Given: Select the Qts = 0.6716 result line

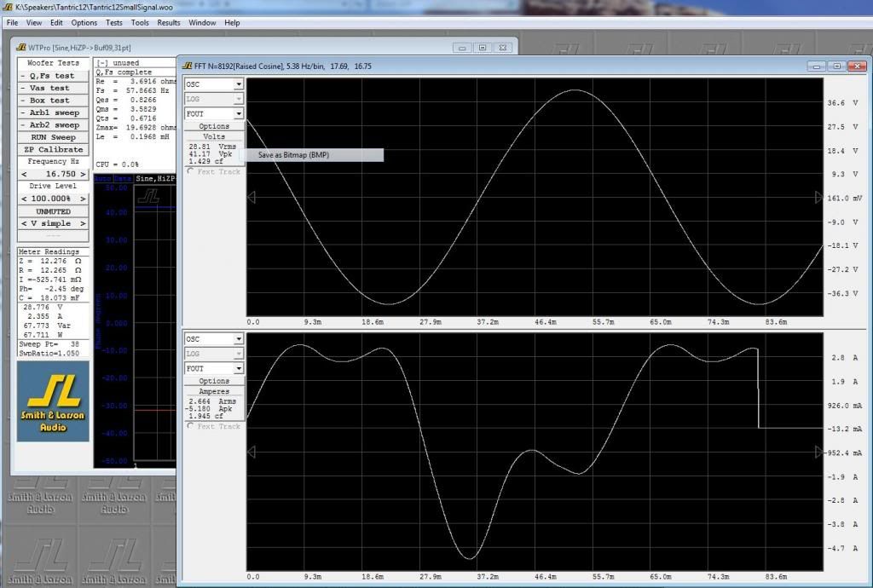Looking at the screenshot, I should (126, 118).
